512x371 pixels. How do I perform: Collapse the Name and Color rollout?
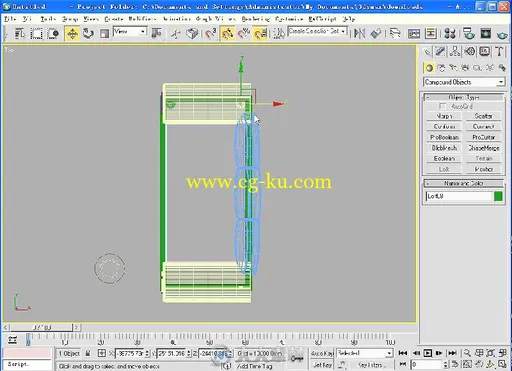(x=464, y=183)
